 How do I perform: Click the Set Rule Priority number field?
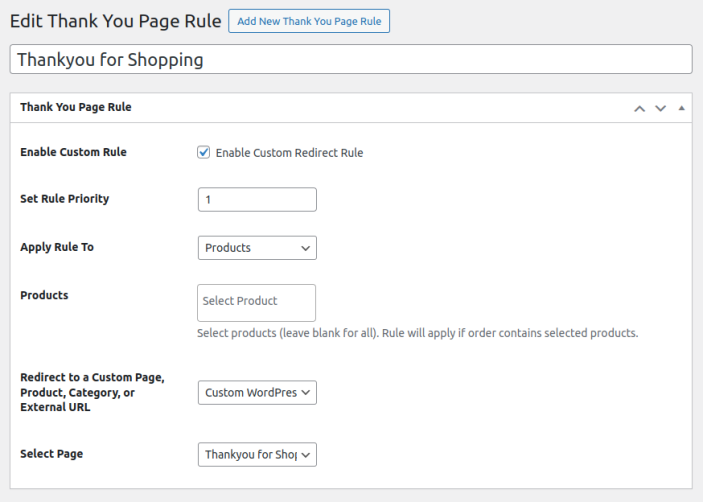click(x=257, y=200)
